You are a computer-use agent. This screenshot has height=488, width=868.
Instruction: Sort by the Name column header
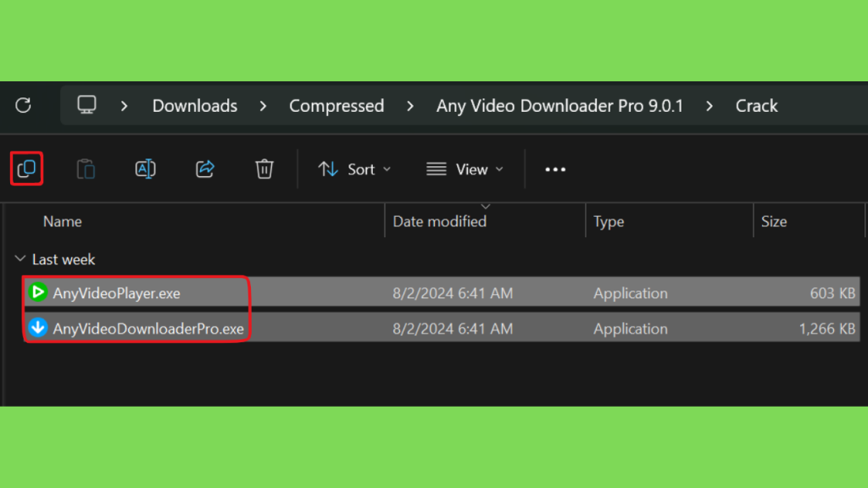coord(63,221)
